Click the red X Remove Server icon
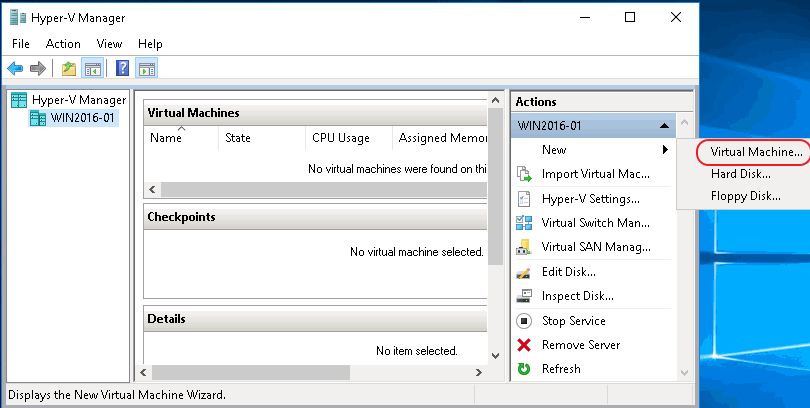 pos(524,345)
